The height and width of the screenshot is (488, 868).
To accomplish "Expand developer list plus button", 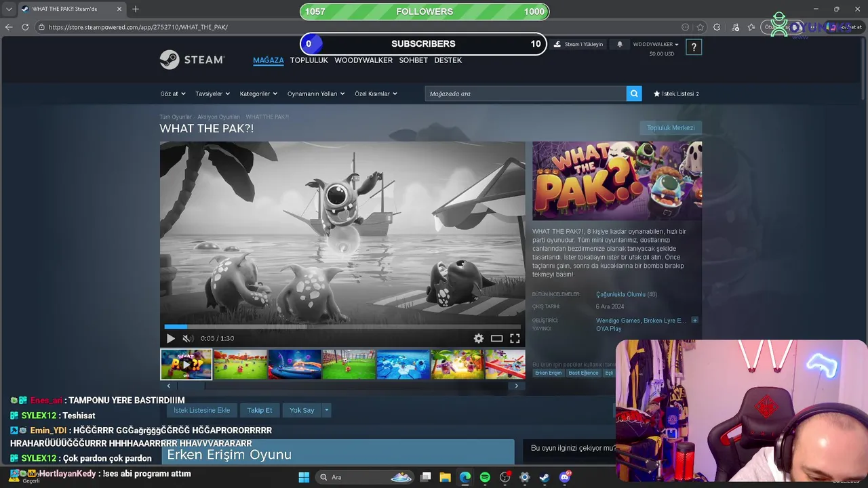I will coord(694,321).
